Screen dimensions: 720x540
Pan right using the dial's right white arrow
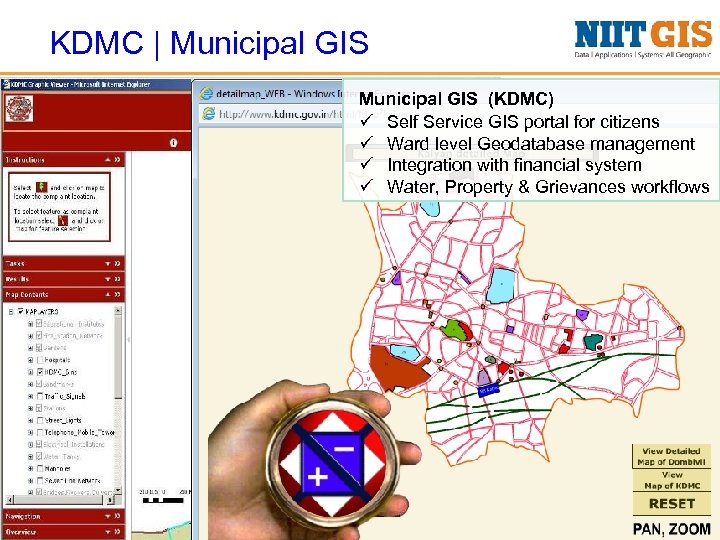[x=374, y=464]
